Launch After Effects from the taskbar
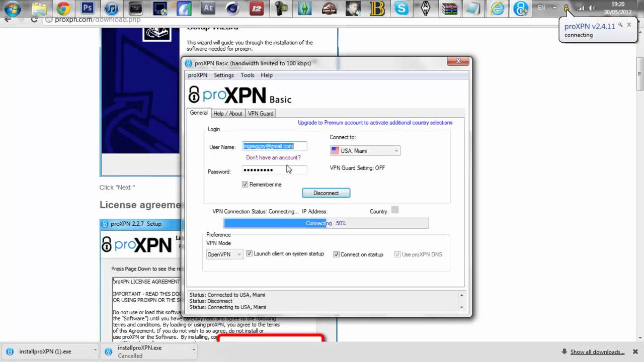The image size is (644, 362). [208, 9]
